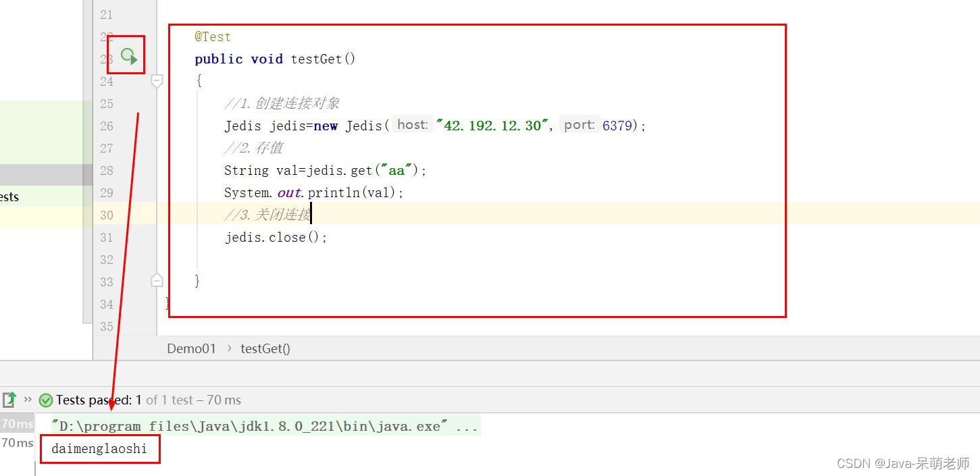Click line number 31 in the gutter
The image size is (980, 476).
click(x=106, y=237)
